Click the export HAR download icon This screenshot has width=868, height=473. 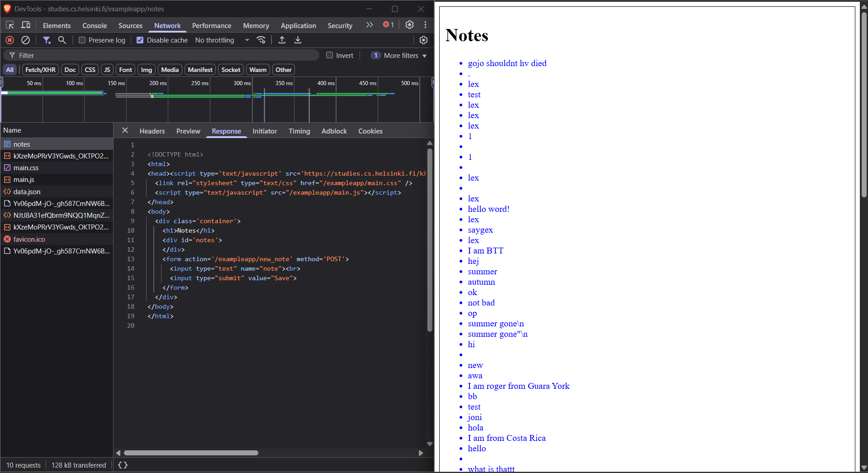pyautogui.click(x=298, y=40)
